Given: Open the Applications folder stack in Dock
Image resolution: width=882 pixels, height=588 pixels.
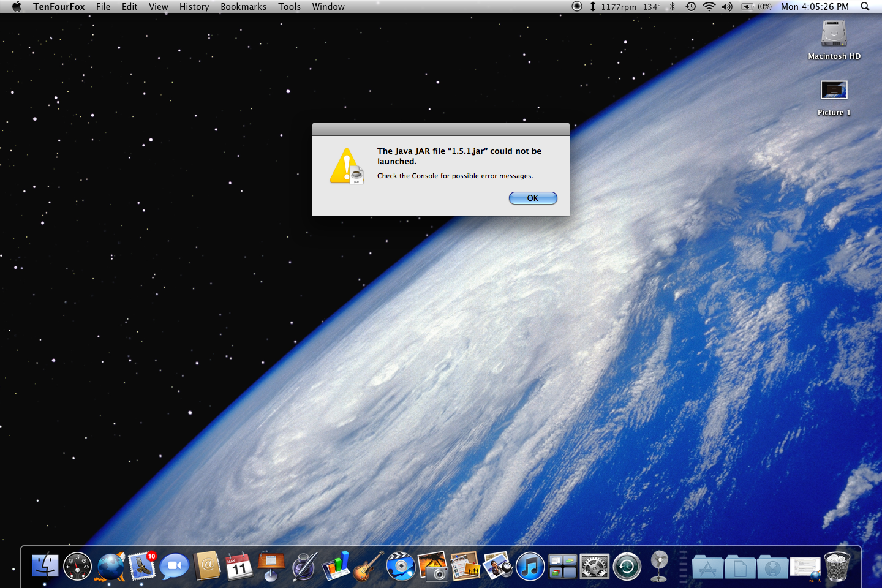Looking at the screenshot, I should click(708, 567).
